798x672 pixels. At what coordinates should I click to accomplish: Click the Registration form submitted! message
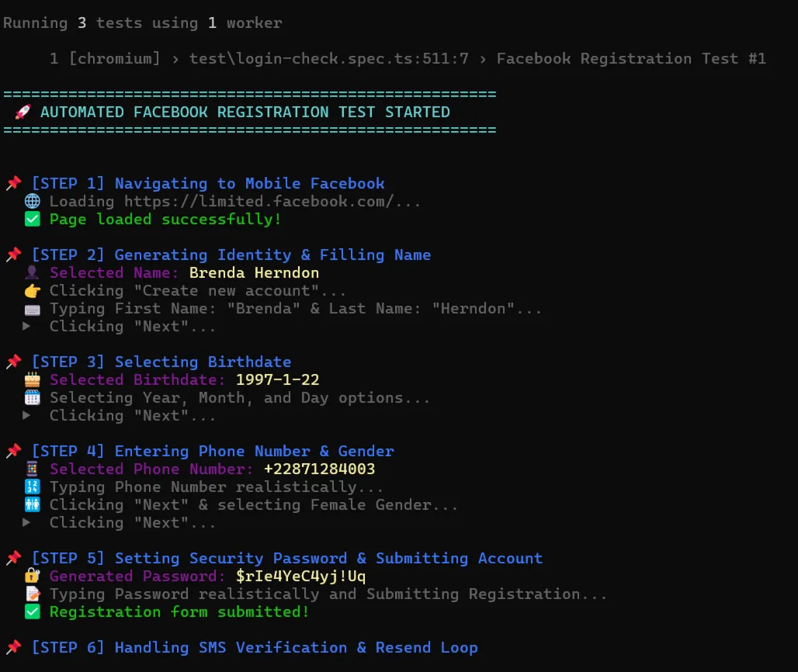tap(179, 611)
